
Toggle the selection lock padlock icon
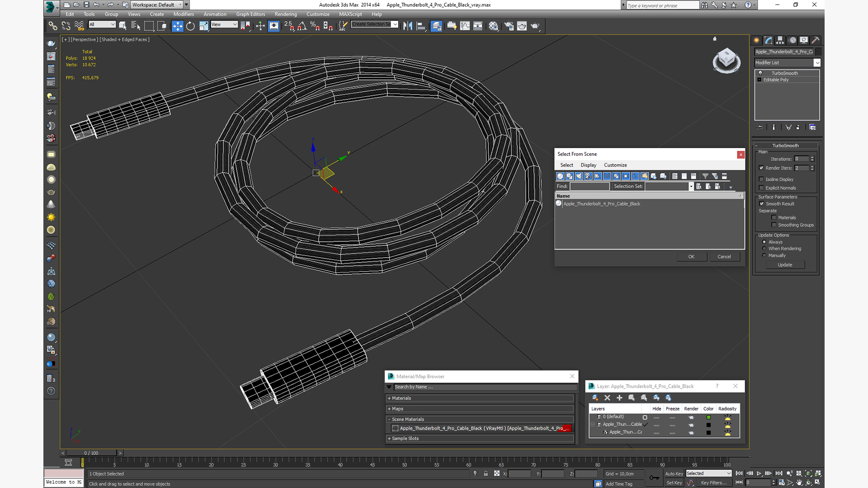pyautogui.click(x=486, y=474)
